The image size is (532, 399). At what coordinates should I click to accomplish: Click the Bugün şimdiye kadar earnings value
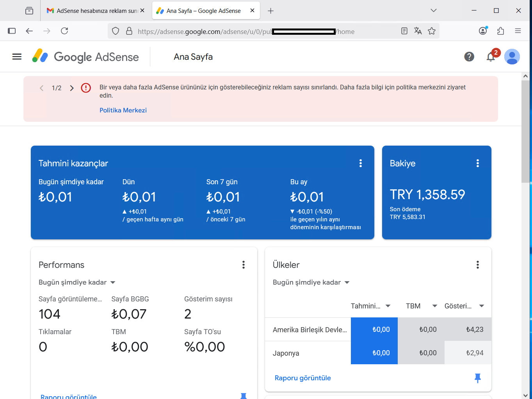point(55,197)
